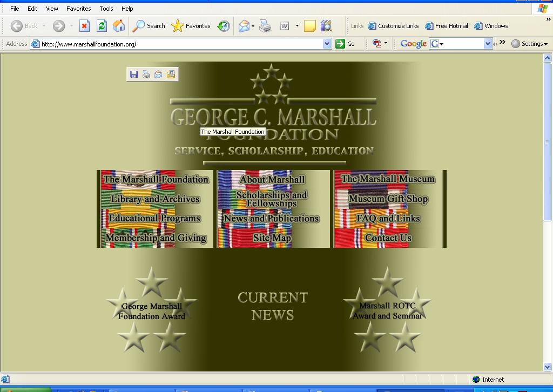
Task: Open the My Pictures folder icon
Action: (x=171, y=74)
